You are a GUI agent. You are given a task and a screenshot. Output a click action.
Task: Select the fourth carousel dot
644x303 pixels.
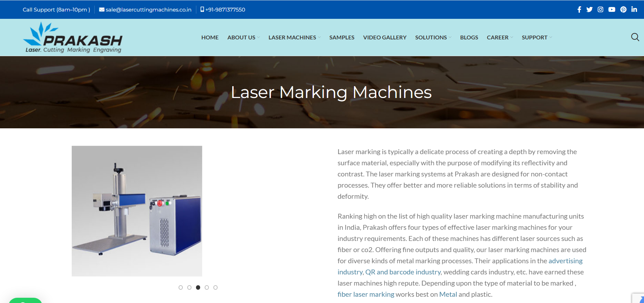point(207,287)
